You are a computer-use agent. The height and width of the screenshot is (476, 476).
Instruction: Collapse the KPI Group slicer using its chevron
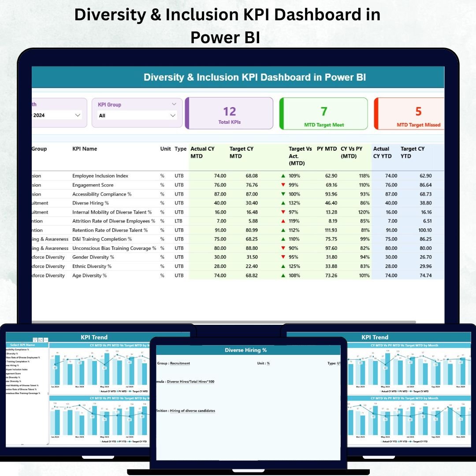pyautogui.click(x=174, y=104)
